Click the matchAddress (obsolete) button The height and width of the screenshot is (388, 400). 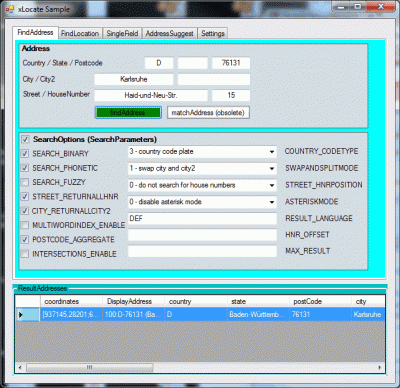(x=208, y=113)
